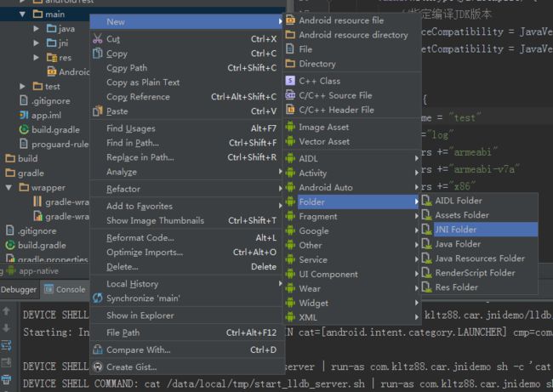Open the Refactor submenu
This screenshot has width=553, height=392.
click(x=187, y=189)
